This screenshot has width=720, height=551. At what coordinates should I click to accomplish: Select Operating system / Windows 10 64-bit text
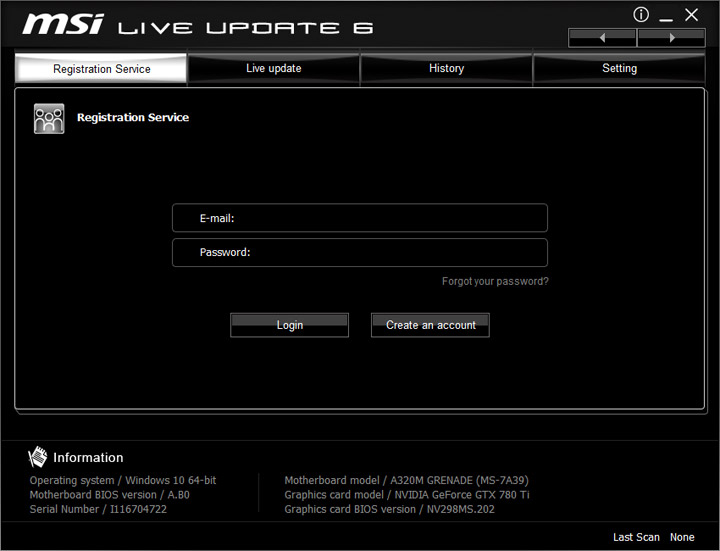(x=123, y=480)
